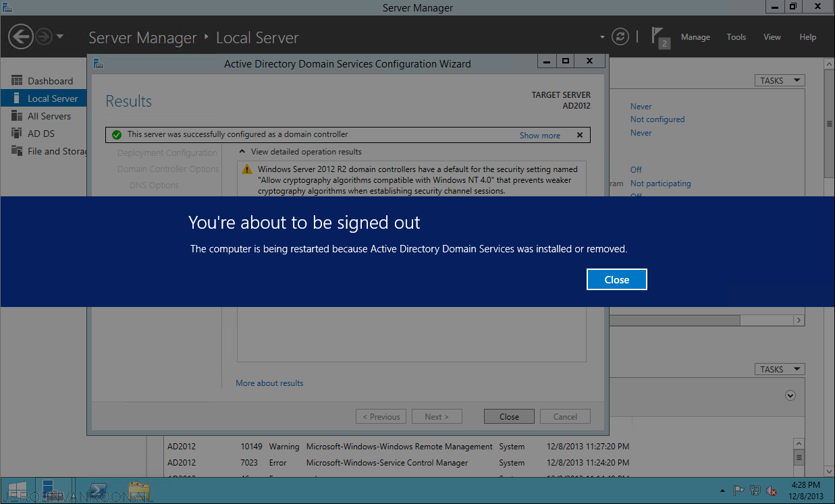
Task: Minimize the AD DS Configuration Wizard window
Action: tap(547, 61)
